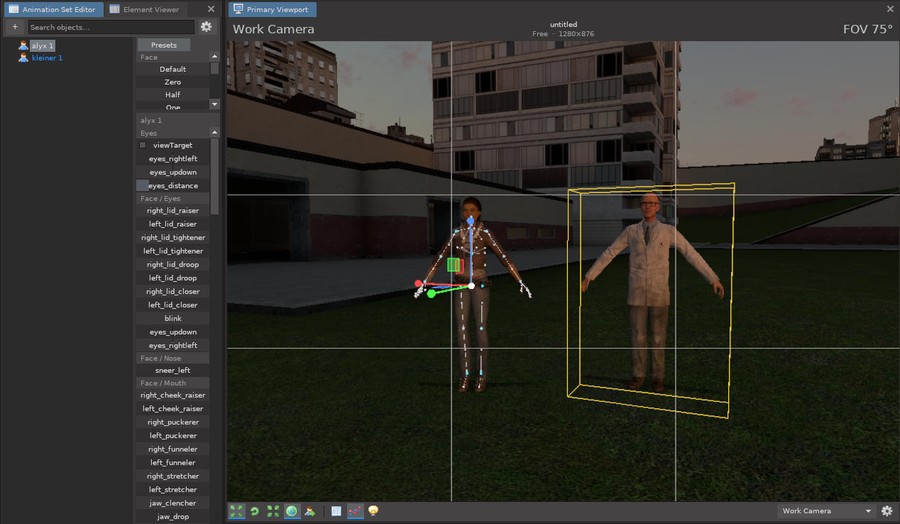Click the blink control
This screenshot has height=524, width=900.
173,319
